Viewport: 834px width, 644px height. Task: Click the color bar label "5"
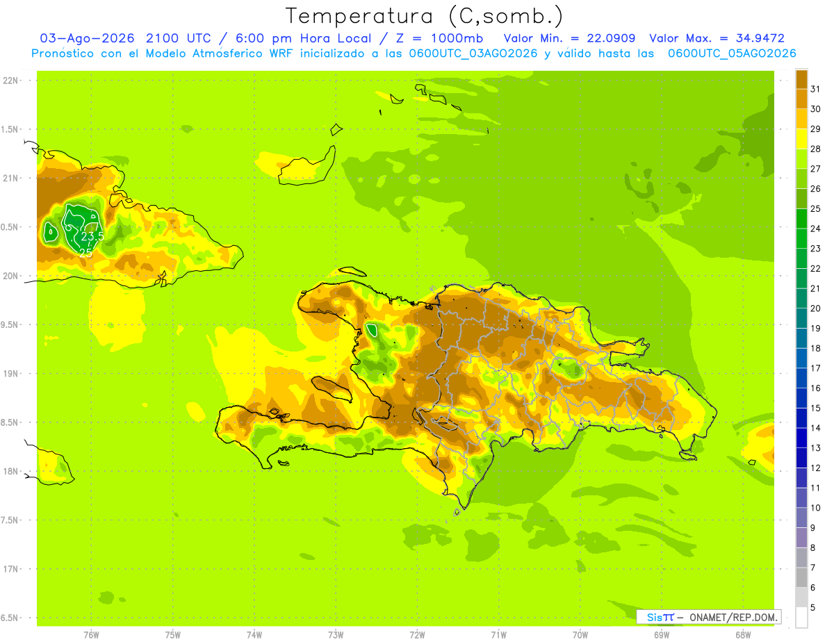[x=813, y=607]
